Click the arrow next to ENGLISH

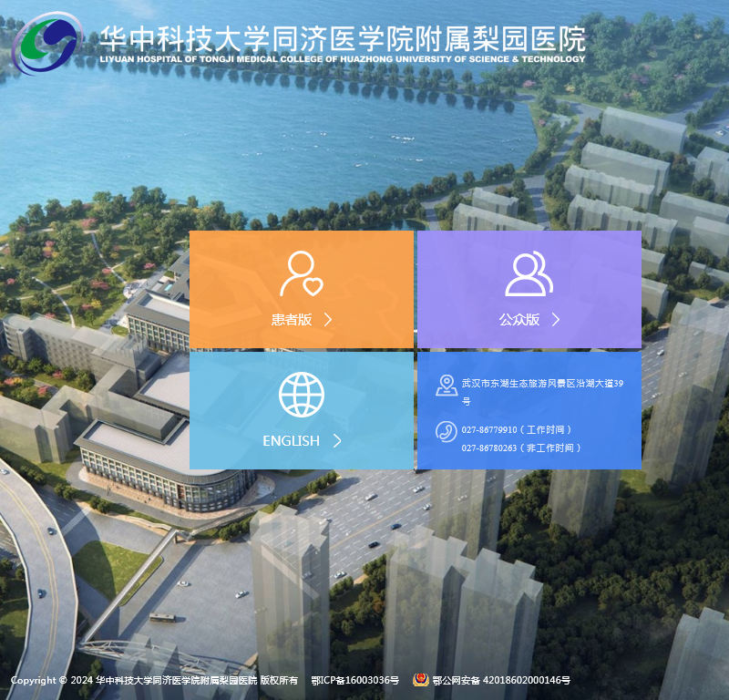[x=339, y=439]
